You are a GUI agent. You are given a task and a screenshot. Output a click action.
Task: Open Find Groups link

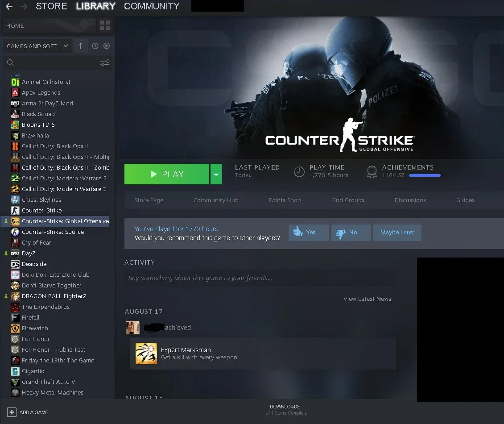348,200
